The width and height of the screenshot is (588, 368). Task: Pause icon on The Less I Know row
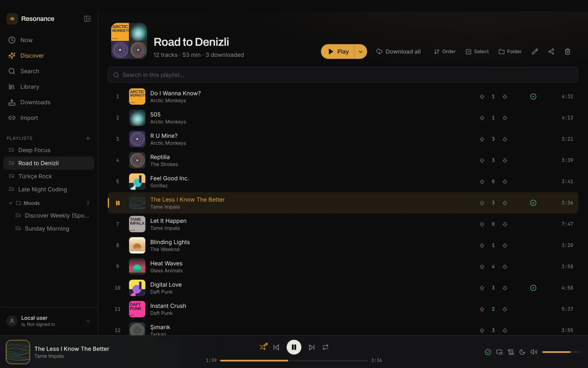coord(118,203)
